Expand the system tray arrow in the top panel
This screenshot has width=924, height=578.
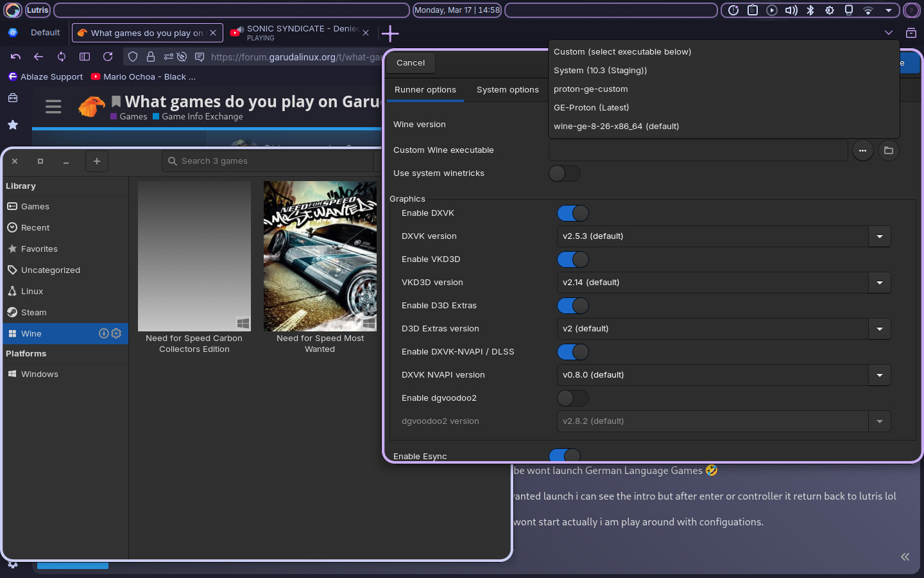[889, 10]
